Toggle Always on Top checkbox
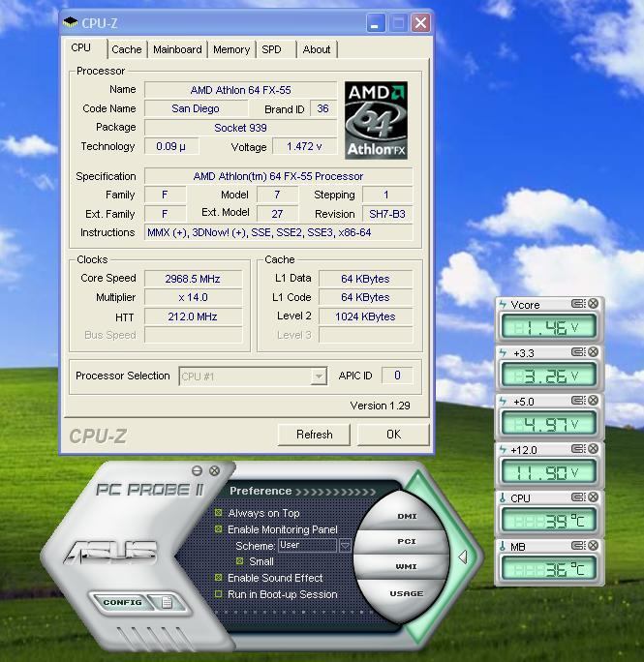This screenshot has height=662, width=644. pos(219,513)
